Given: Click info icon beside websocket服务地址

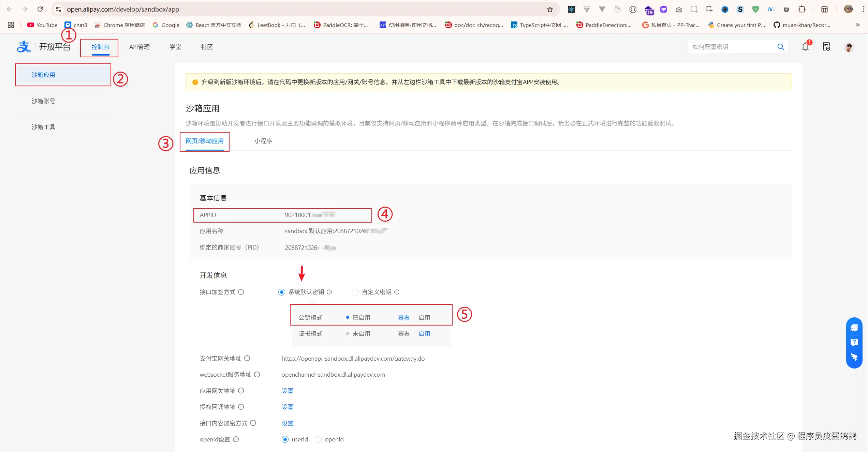Looking at the screenshot, I should point(257,374).
